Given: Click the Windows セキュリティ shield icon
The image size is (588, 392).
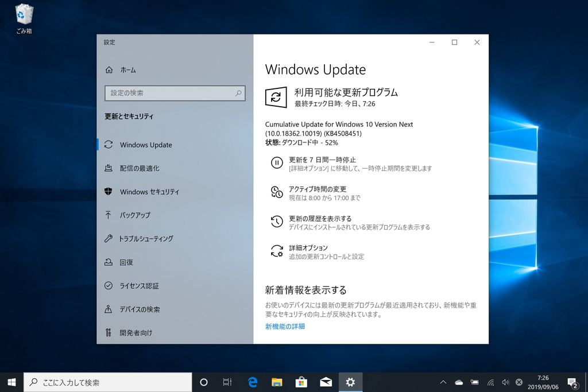Looking at the screenshot, I should click(109, 192).
